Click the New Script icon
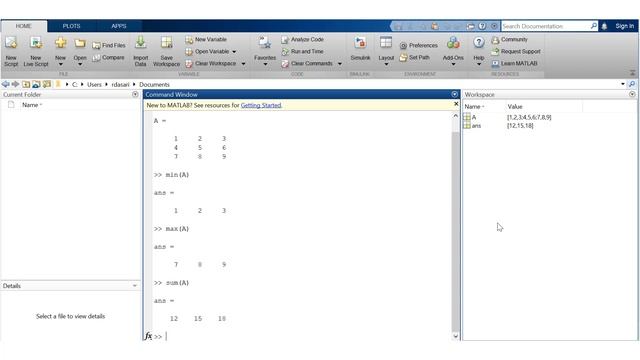The image size is (640, 360). click(11, 42)
